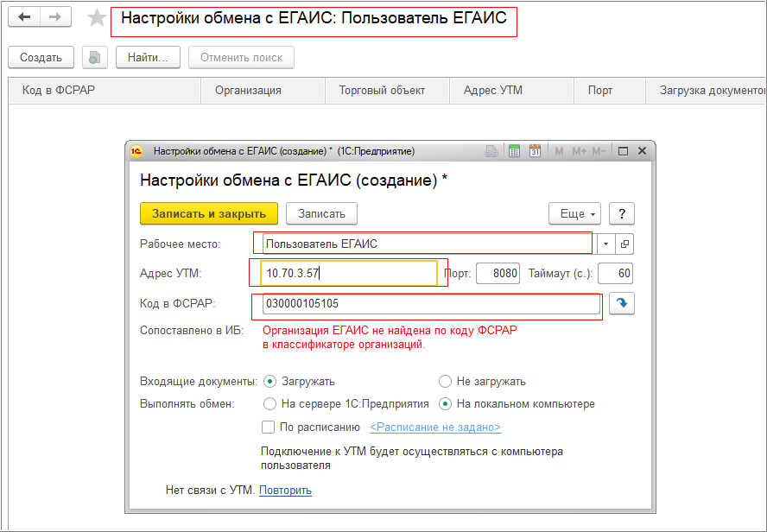Select Загружать for incoming documents

tap(269, 382)
